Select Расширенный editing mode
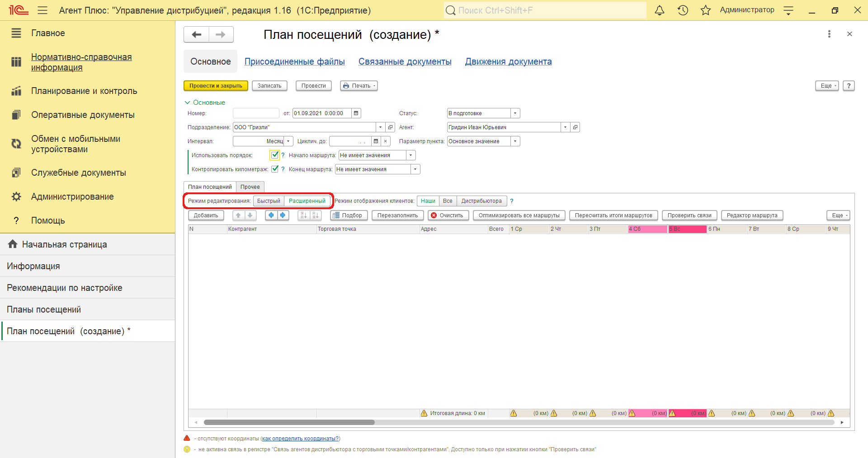This screenshot has width=868, height=458. pos(307,201)
